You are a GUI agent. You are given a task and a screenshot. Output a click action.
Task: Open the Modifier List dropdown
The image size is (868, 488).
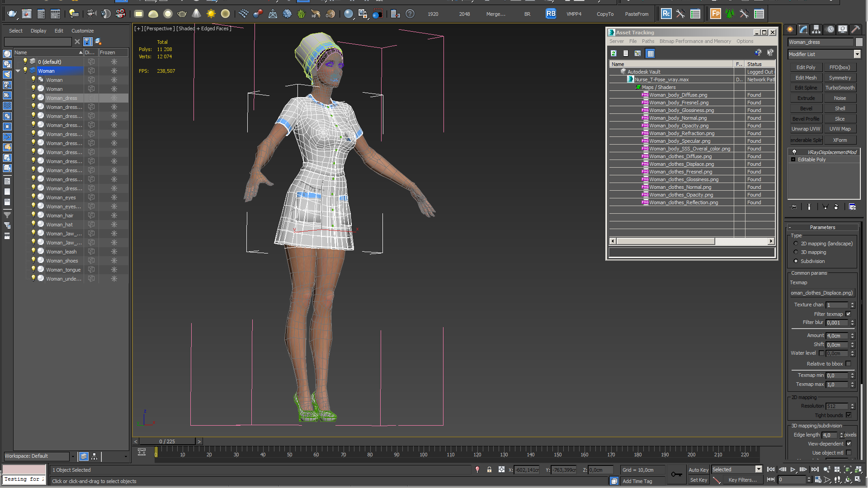857,54
